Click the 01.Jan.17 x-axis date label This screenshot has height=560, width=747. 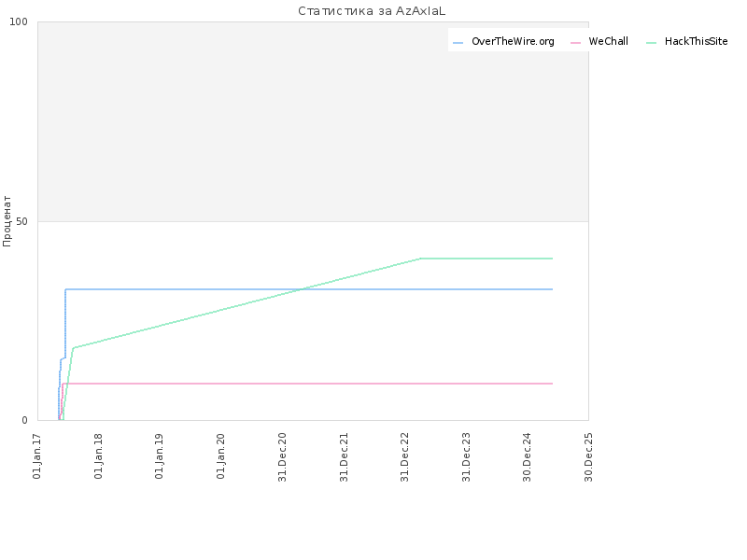click(x=37, y=456)
